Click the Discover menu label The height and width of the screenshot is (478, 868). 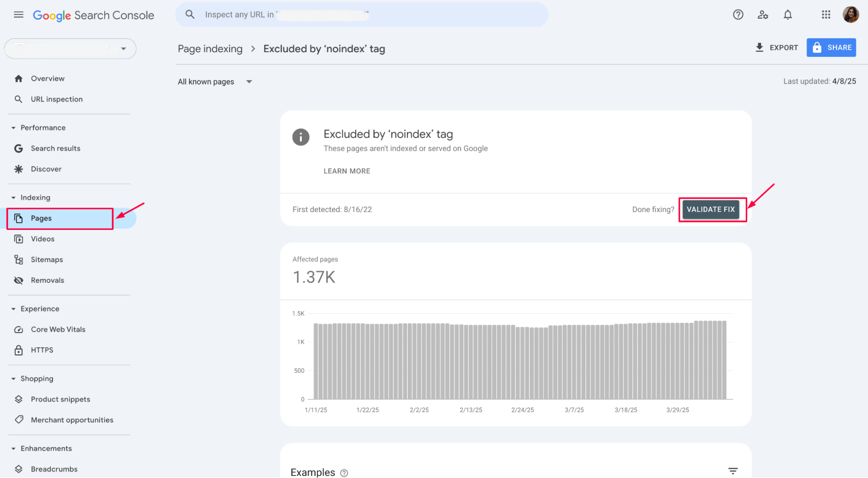click(46, 169)
